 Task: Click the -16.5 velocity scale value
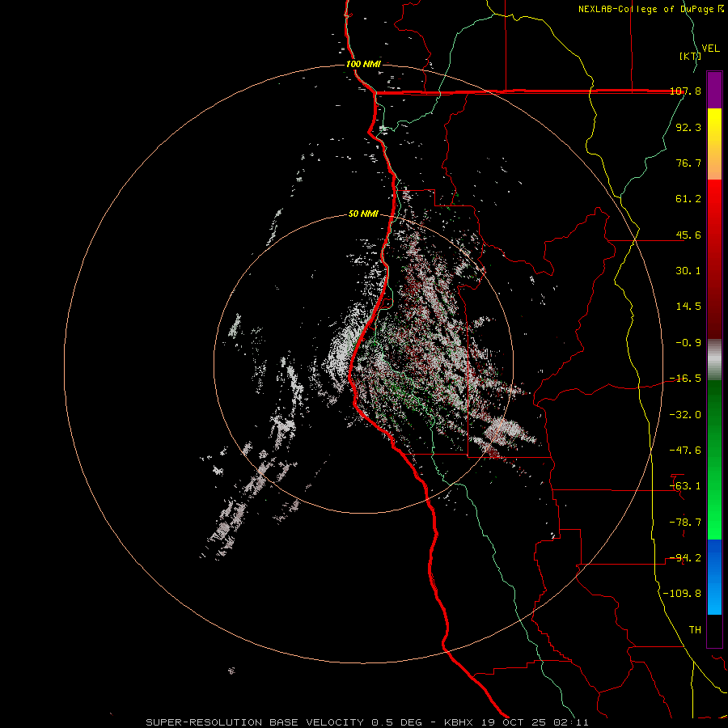(x=686, y=378)
